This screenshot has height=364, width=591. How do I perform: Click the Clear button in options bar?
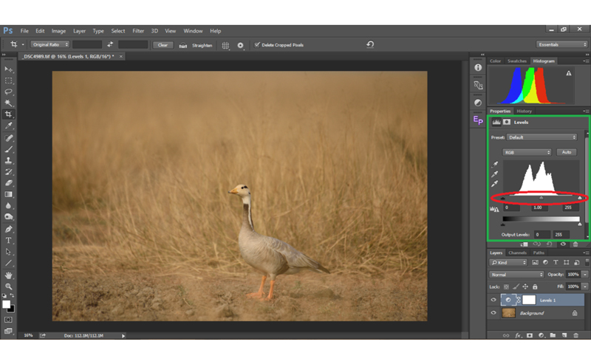pyautogui.click(x=163, y=45)
